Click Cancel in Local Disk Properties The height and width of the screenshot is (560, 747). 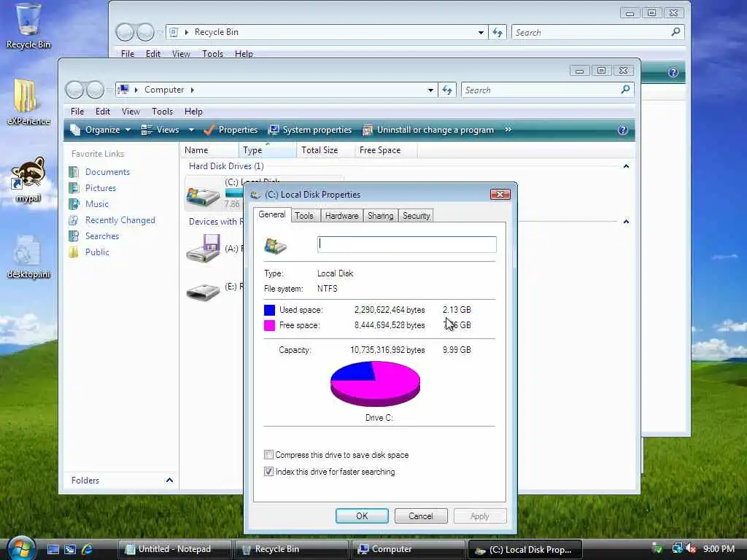(421, 516)
